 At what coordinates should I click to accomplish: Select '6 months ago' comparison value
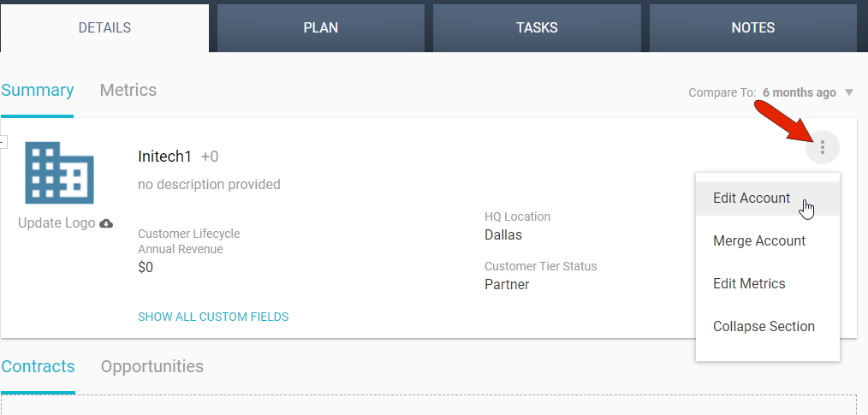[x=799, y=92]
